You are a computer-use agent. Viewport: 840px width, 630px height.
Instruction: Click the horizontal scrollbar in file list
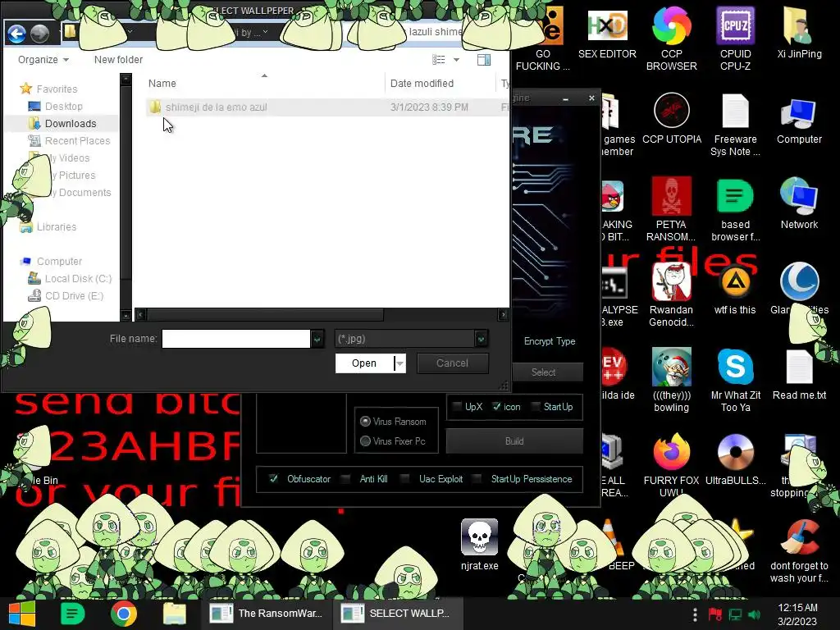coord(265,314)
